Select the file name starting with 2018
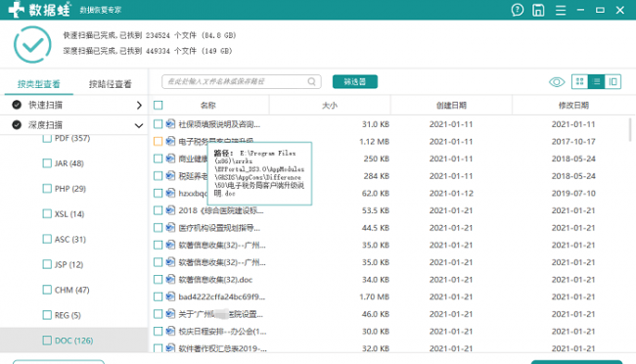Viewport: 636px width, 364px height. pos(221,210)
